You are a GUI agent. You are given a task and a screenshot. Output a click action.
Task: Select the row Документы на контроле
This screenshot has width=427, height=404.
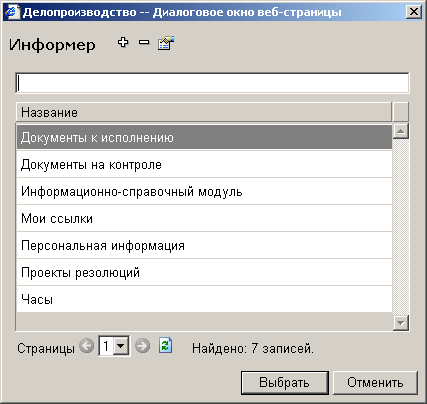(204, 164)
